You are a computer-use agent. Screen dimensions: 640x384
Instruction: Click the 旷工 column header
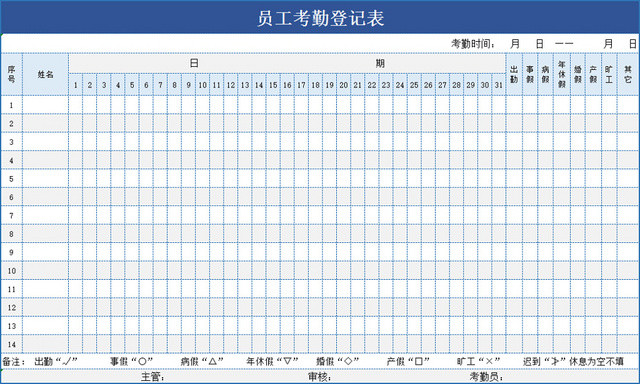[x=609, y=74]
